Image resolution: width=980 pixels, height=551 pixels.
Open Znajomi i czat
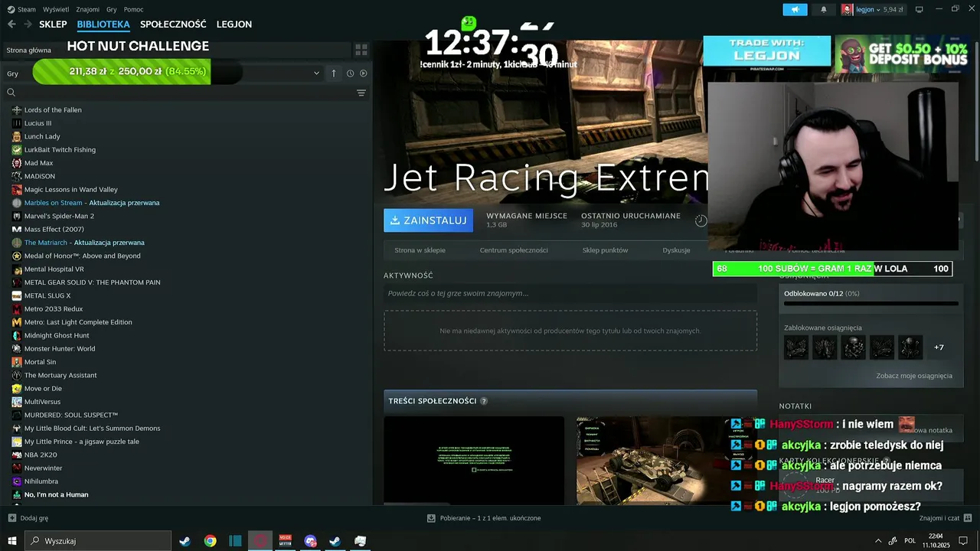(945, 518)
